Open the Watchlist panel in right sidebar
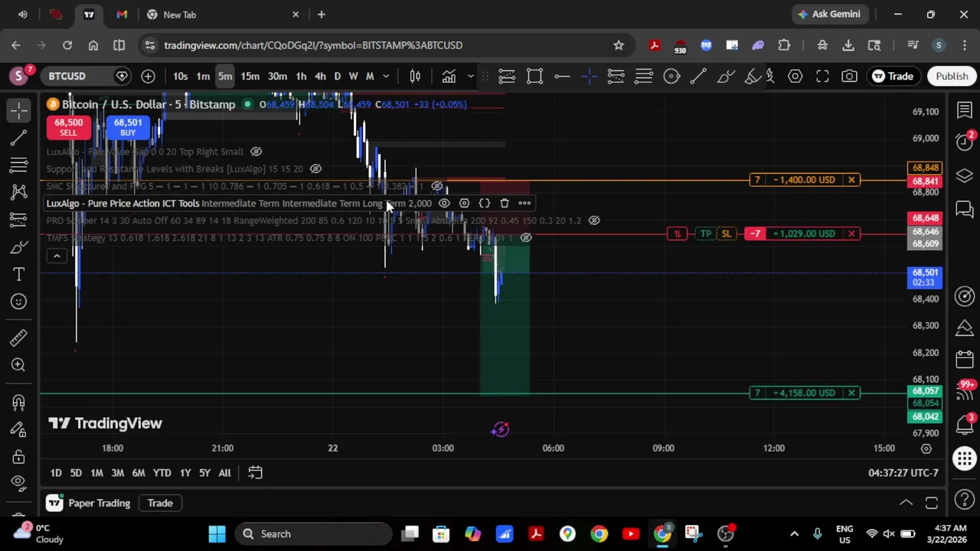This screenshot has width=980, height=551. click(x=965, y=112)
